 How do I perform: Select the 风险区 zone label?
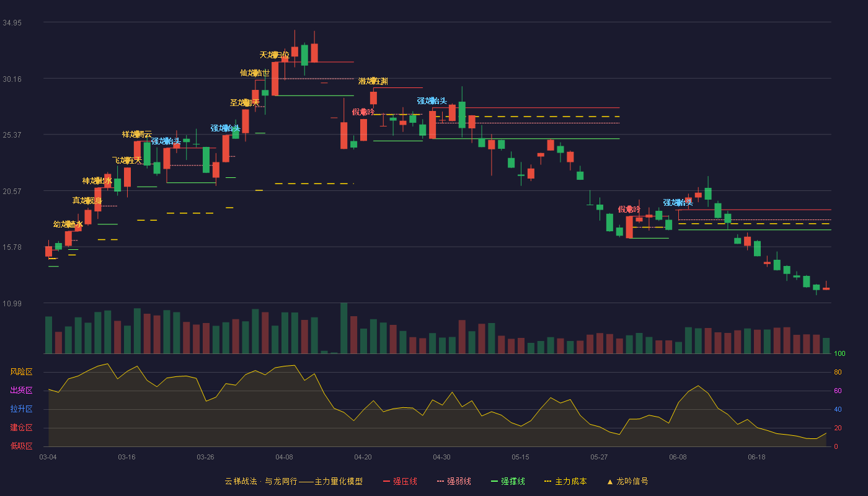click(21, 372)
